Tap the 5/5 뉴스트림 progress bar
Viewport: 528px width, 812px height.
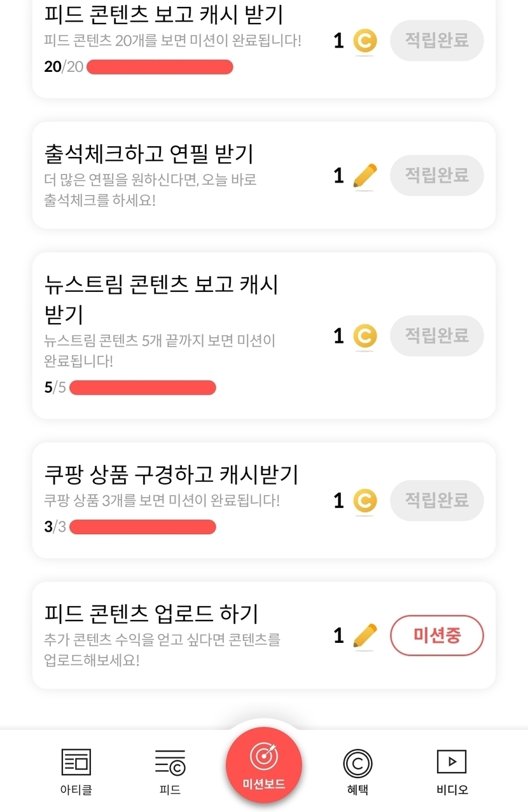coord(142,388)
